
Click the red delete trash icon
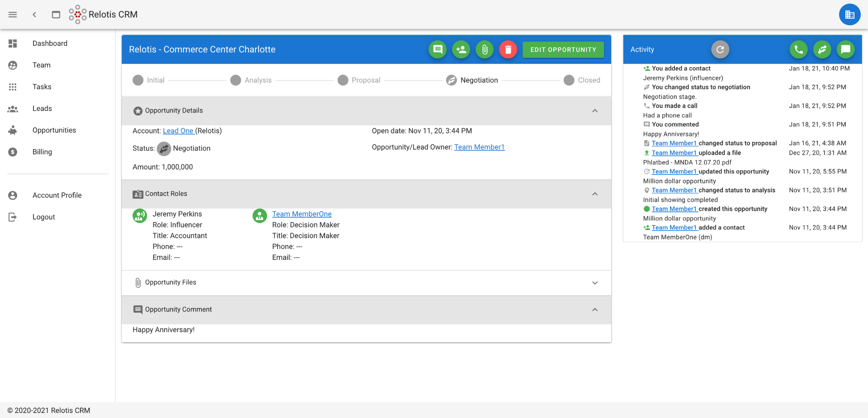point(508,49)
